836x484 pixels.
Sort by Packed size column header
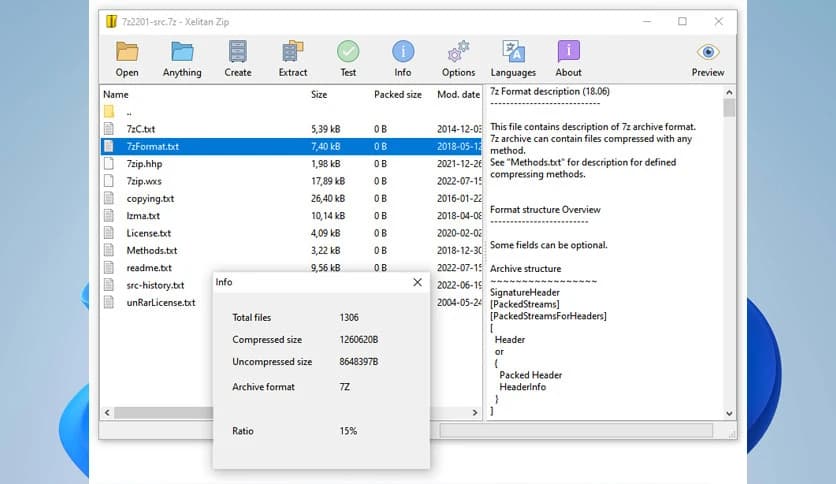398,94
